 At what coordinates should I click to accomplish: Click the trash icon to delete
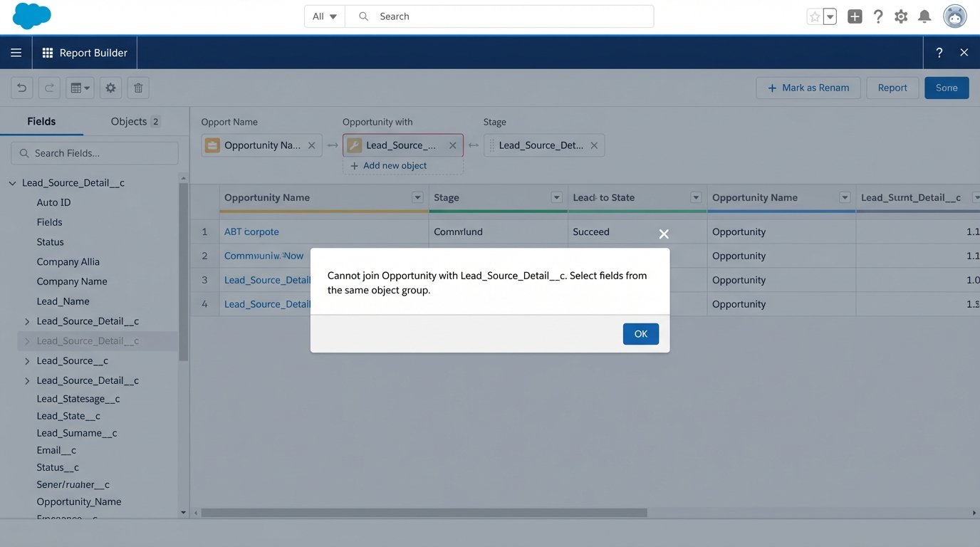[137, 87]
